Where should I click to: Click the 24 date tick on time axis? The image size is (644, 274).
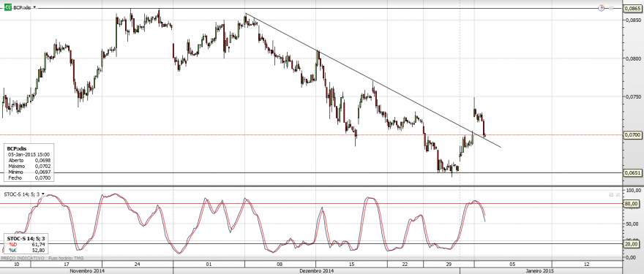137,264
